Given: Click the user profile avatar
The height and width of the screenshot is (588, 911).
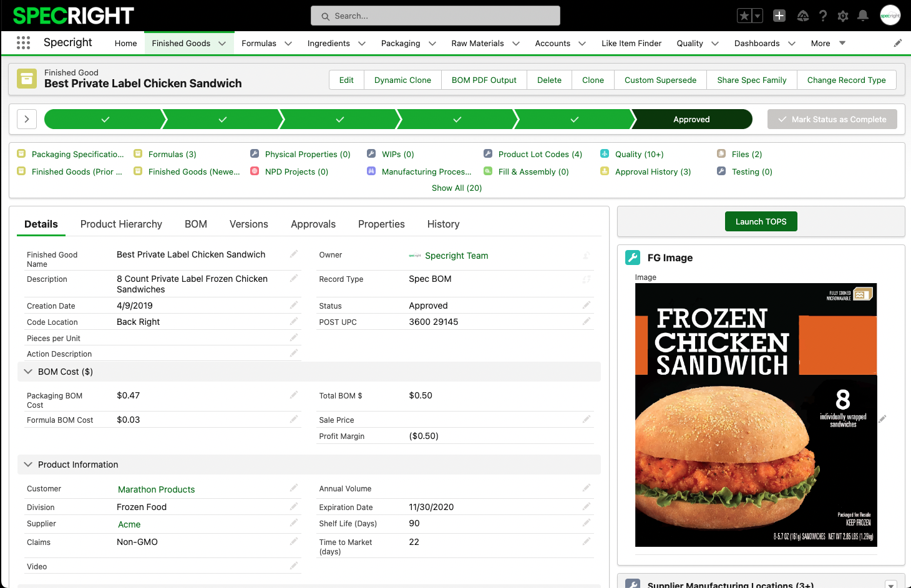Looking at the screenshot, I should tap(890, 16).
